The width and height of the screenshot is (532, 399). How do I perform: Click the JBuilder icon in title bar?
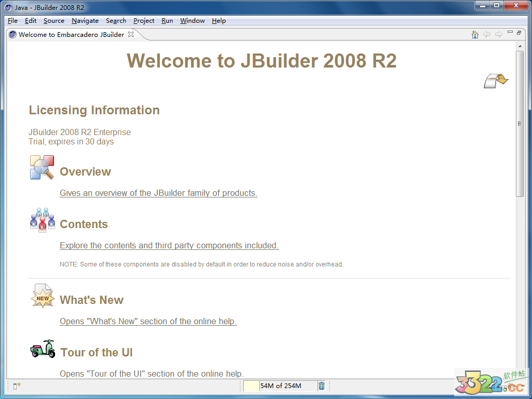coord(8,7)
